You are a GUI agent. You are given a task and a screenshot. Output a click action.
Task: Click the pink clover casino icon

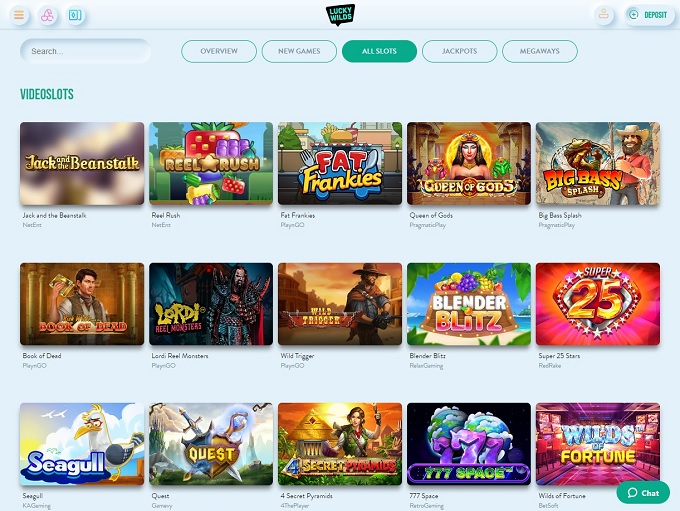coord(47,15)
